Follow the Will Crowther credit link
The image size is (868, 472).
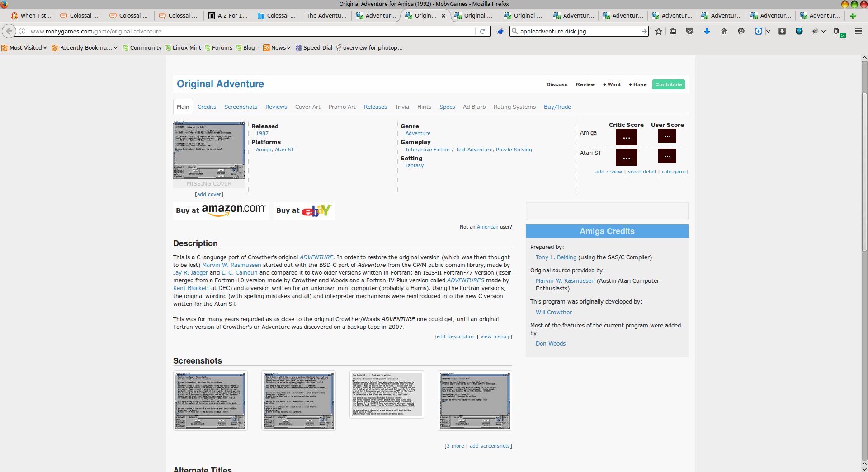tap(553, 313)
